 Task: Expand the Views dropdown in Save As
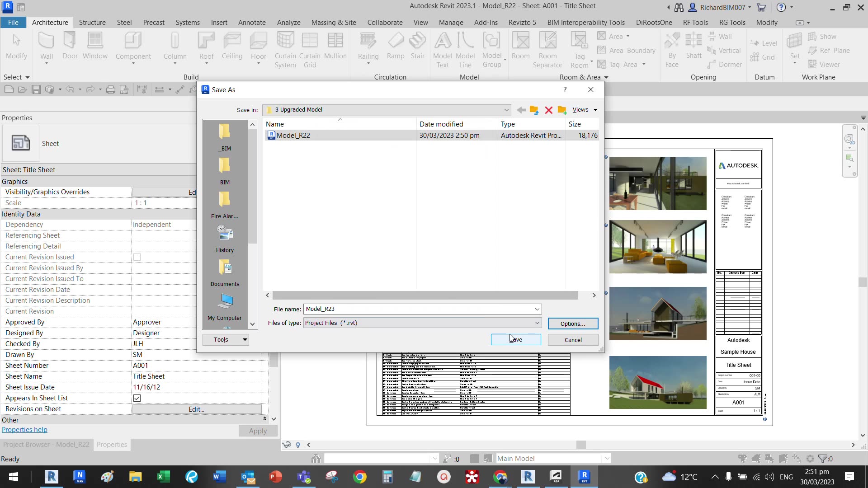585,109
